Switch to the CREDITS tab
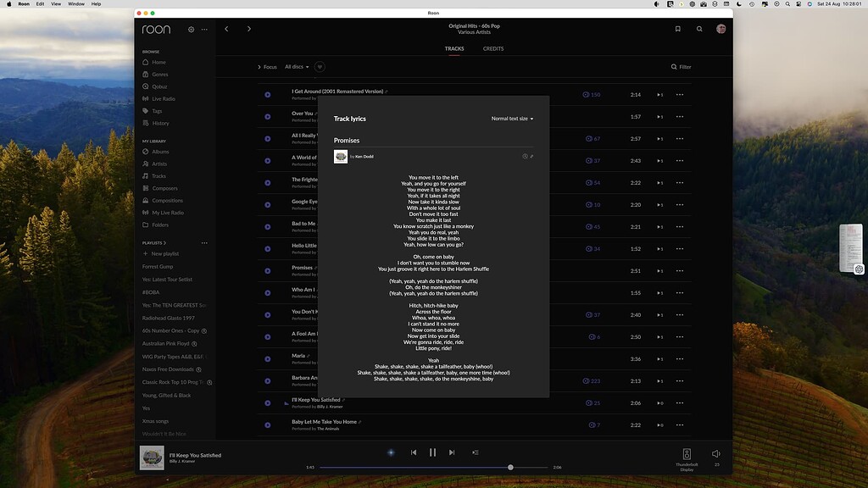Screen dimensions: 868x488 (x=492, y=49)
